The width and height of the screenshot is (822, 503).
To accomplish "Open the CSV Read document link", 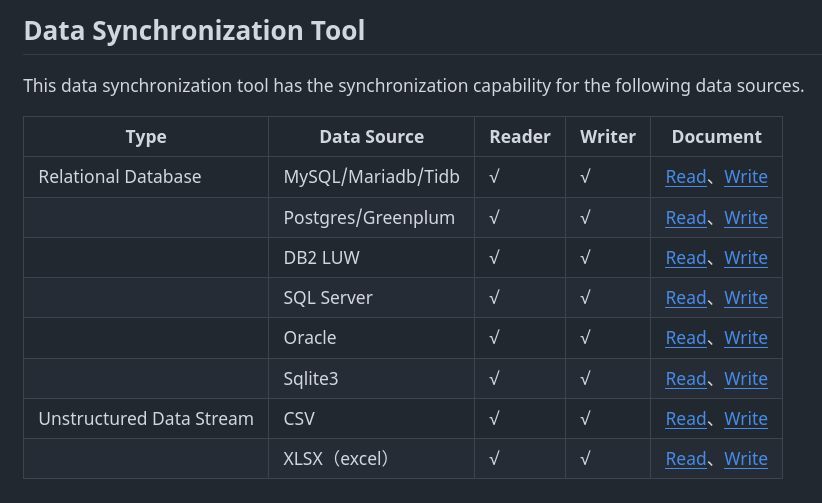I will [686, 419].
